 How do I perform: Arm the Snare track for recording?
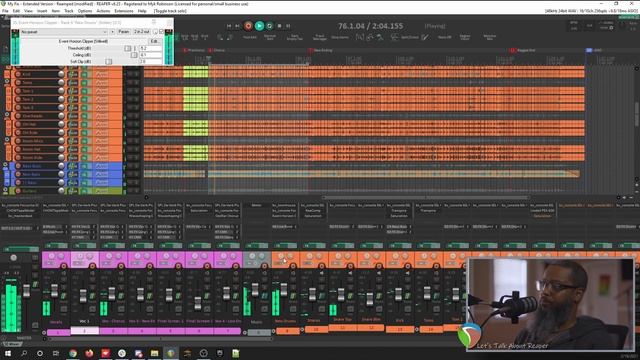coord(18,83)
